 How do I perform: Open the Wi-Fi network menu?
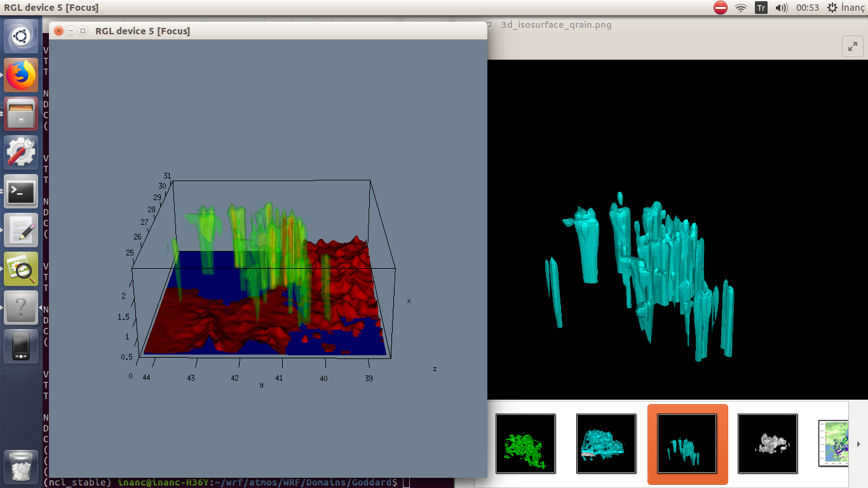pos(741,8)
